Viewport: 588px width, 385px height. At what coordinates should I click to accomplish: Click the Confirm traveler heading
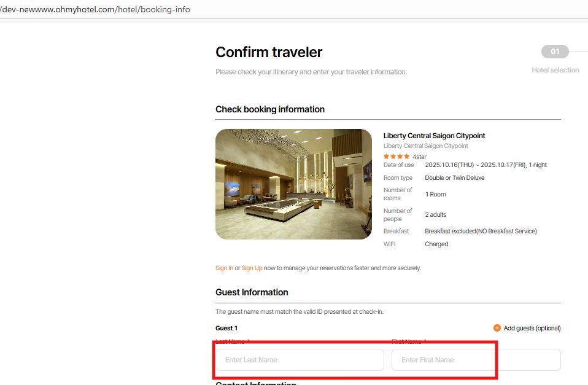coord(269,52)
